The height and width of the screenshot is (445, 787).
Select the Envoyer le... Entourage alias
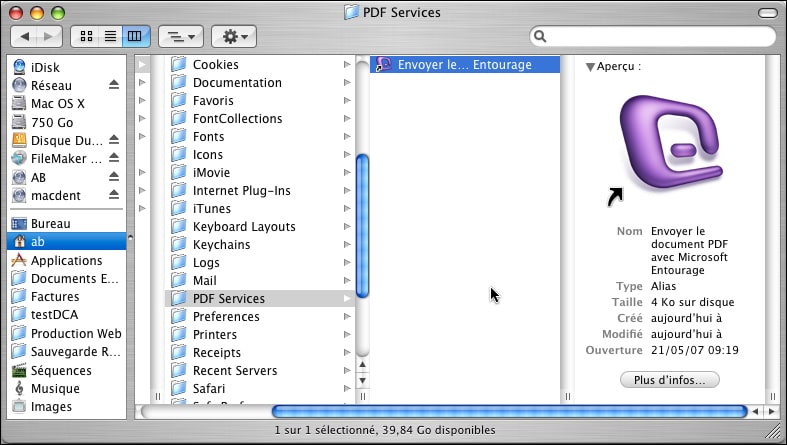(465, 64)
